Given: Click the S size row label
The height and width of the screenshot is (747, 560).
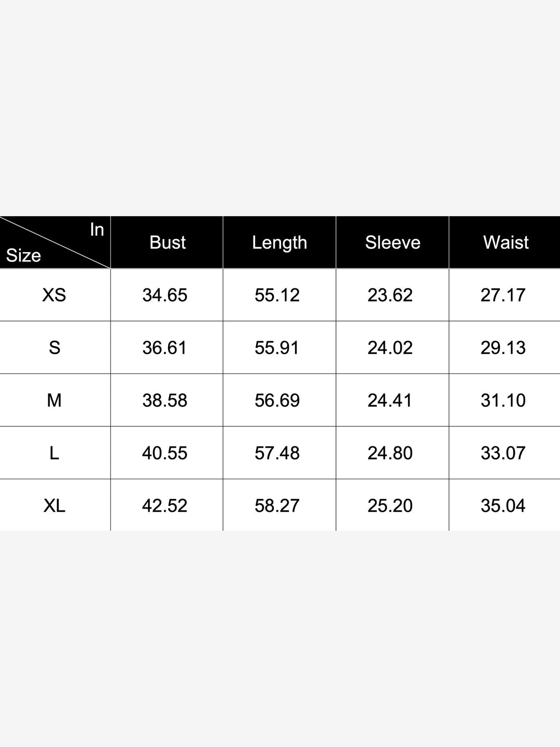Looking at the screenshot, I should 54,348.
